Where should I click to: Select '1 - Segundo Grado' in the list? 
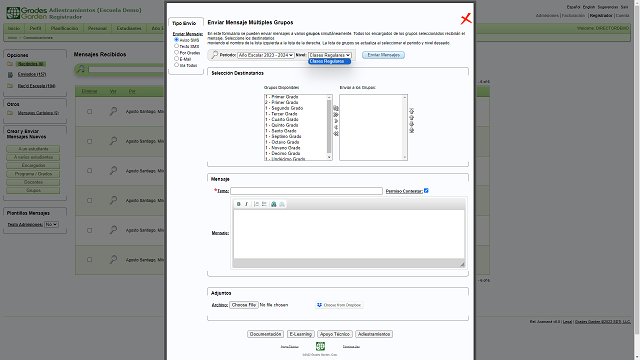pyautogui.click(x=284, y=108)
